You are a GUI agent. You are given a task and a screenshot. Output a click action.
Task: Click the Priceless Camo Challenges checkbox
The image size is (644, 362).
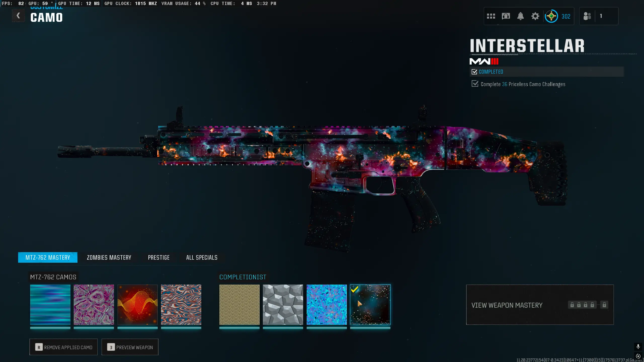point(475,84)
